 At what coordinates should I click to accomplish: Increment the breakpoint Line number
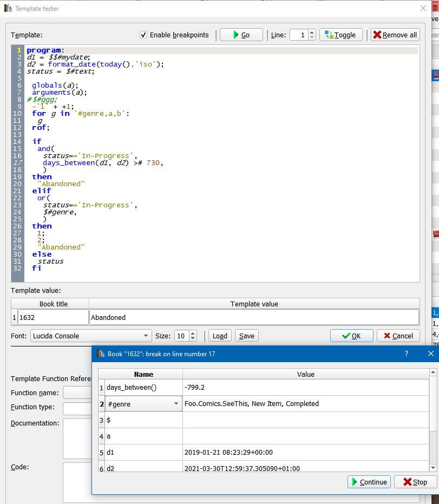(312, 32)
